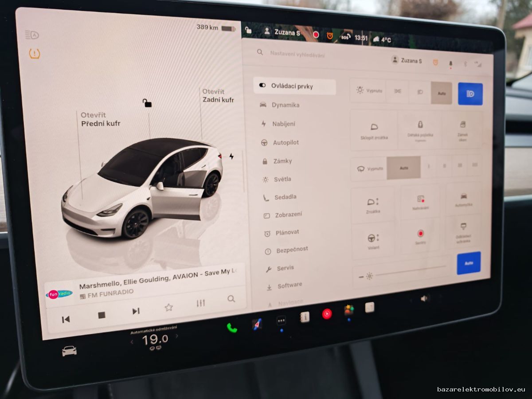The image size is (532, 399).
Task: Tap the SOS icon in status bar
Action: click(345, 37)
